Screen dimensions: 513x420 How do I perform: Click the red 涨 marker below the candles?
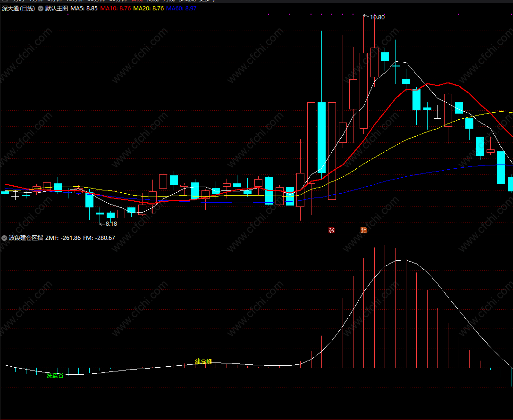coord(331,230)
